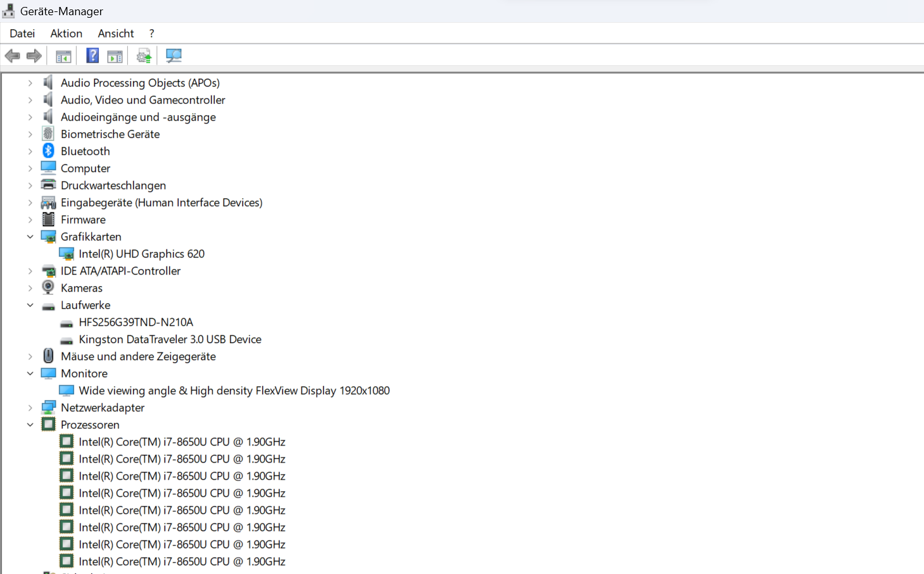This screenshot has width=924, height=574.
Task: Select the 'Audio, Video und Gamecontroller' label
Action: pyautogui.click(x=143, y=100)
